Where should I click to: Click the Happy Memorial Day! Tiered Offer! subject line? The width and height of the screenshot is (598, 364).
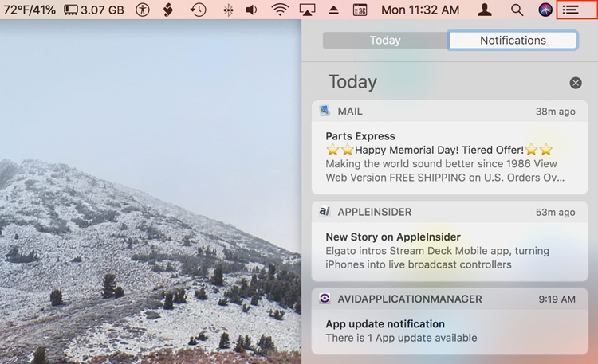439,150
